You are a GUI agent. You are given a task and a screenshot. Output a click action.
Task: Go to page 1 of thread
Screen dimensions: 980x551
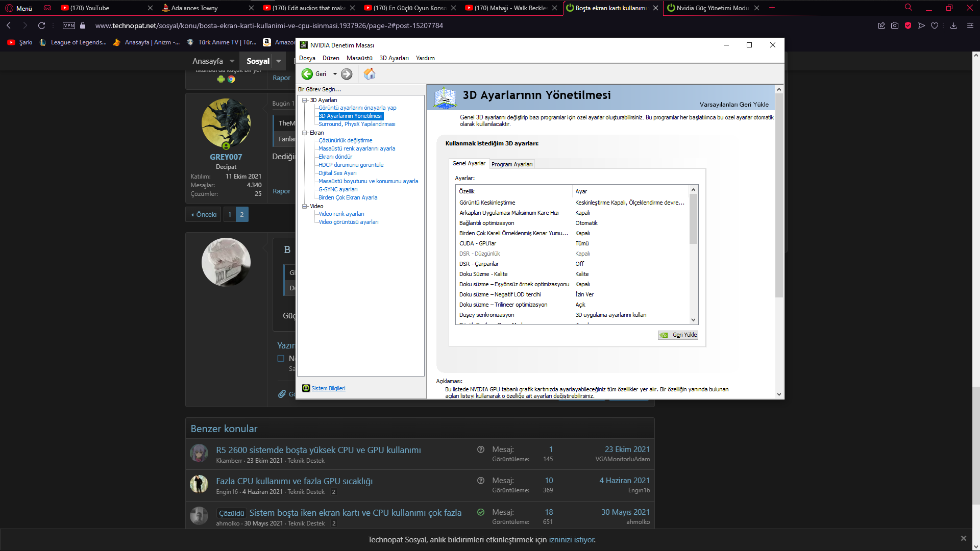tap(230, 214)
